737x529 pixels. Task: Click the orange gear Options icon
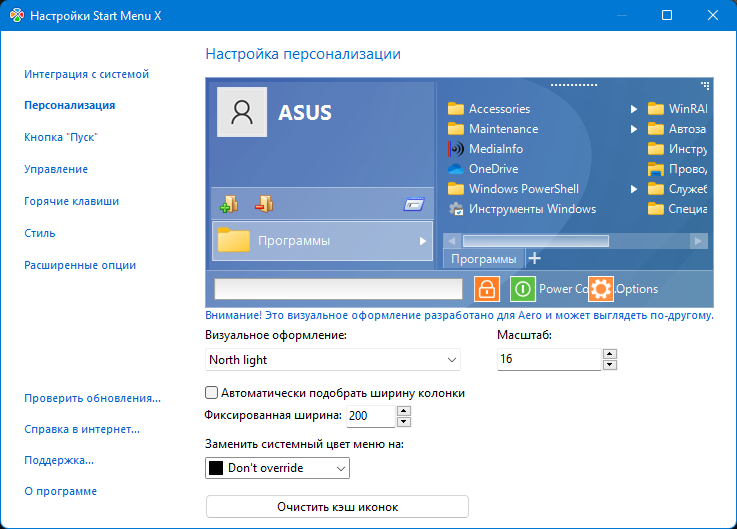point(600,289)
